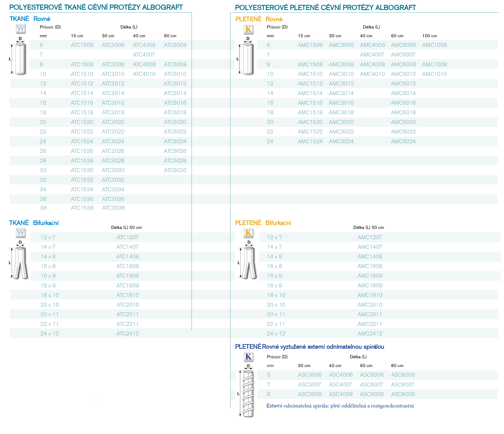Click product code ATC1408
504x434 pixels.
pos(128,256)
